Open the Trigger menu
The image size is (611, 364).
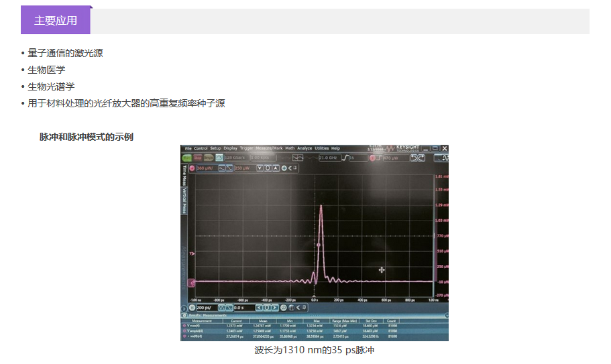pos(246,148)
